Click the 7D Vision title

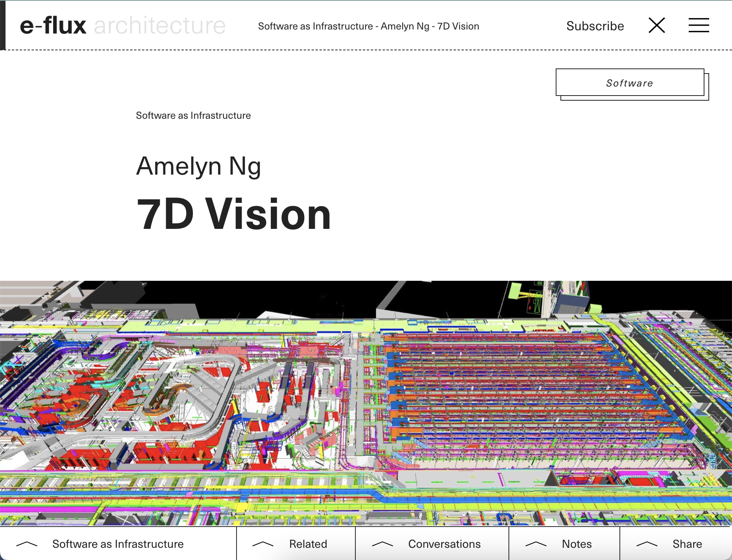pos(234,214)
